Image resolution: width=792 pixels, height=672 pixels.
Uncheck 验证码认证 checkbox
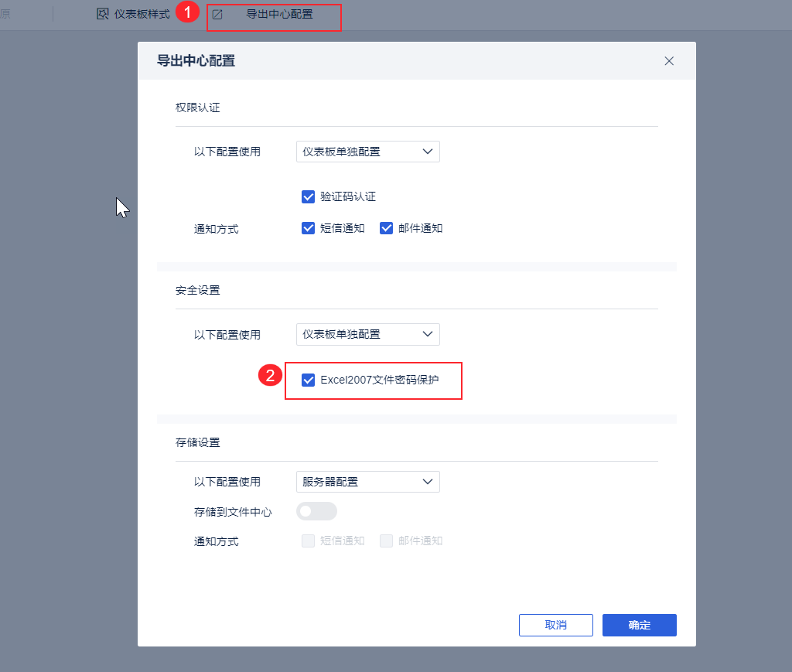pos(308,196)
